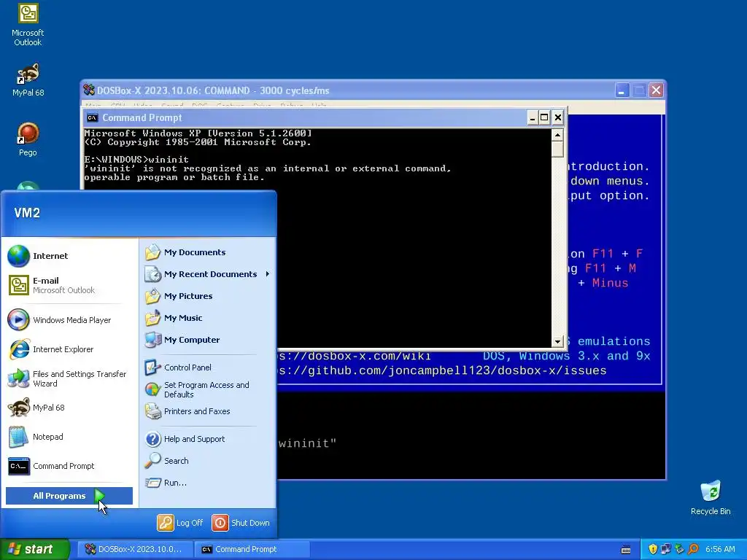Open Printers and Faxes
The image size is (747, 560).
(x=208, y=411)
